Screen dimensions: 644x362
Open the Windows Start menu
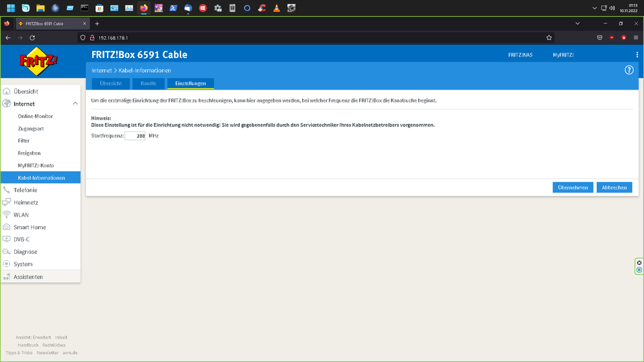[x=11, y=8]
